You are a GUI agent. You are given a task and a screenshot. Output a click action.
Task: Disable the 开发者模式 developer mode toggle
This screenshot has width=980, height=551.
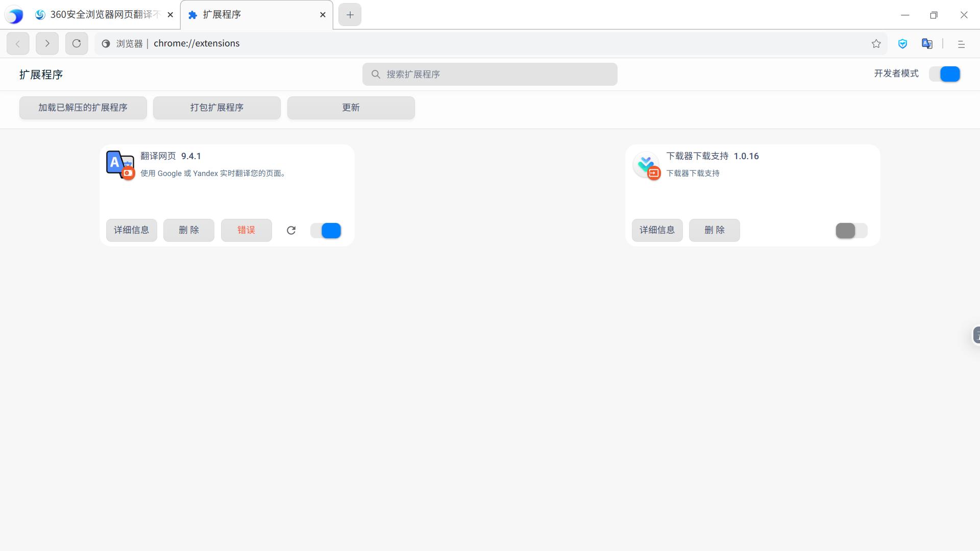coord(944,74)
